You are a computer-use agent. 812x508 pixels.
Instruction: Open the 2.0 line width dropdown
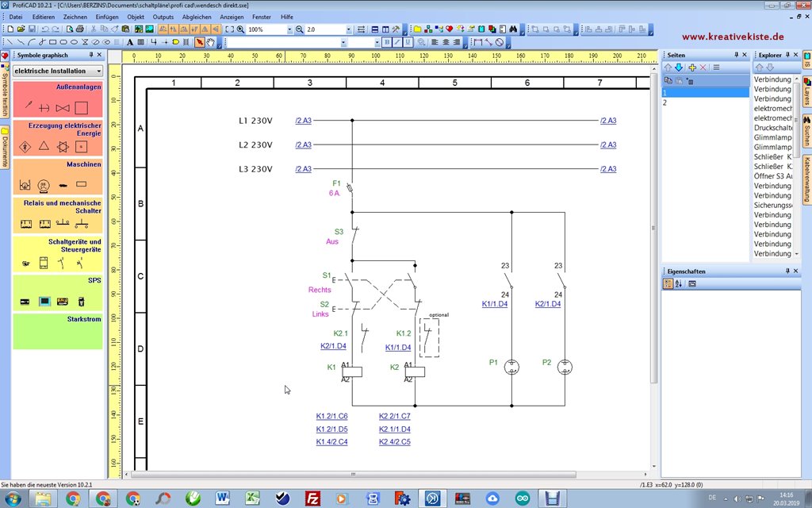click(x=348, y=29)
